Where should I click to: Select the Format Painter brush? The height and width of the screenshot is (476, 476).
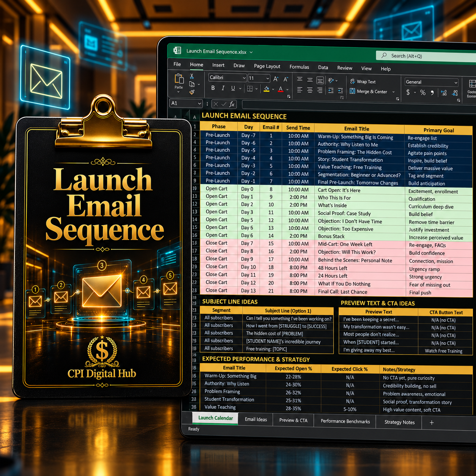(192, 91)
